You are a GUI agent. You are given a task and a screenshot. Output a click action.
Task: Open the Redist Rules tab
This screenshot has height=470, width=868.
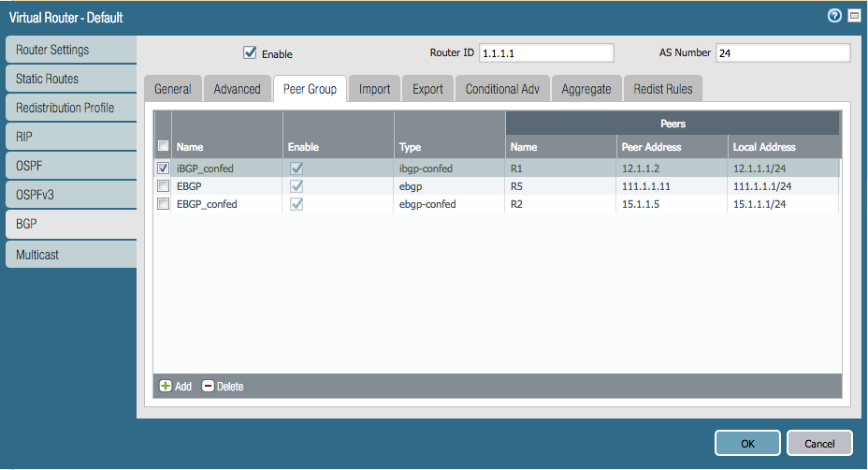(x=662, y=89)
